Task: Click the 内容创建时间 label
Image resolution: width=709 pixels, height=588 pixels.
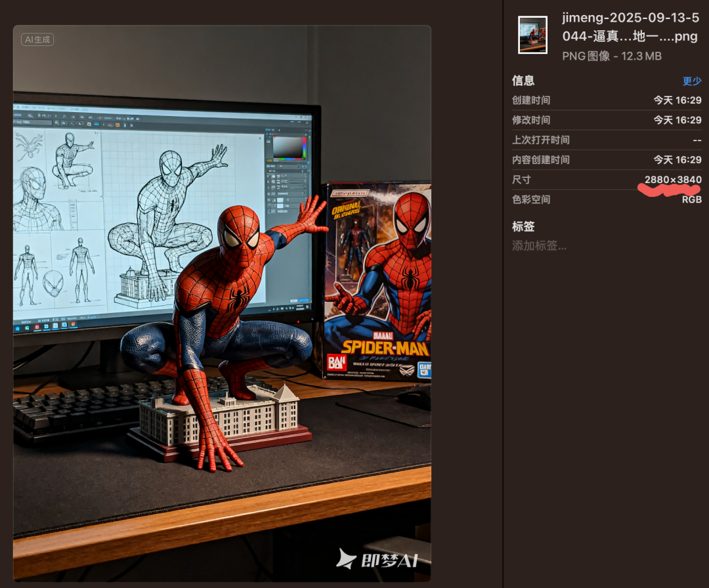Action: pyautogui.click(x=541, y=160)
